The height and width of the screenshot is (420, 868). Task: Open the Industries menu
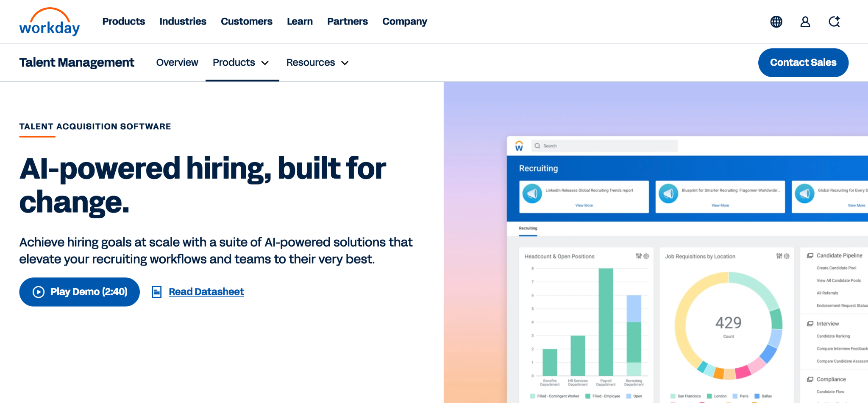coord(183,21)
